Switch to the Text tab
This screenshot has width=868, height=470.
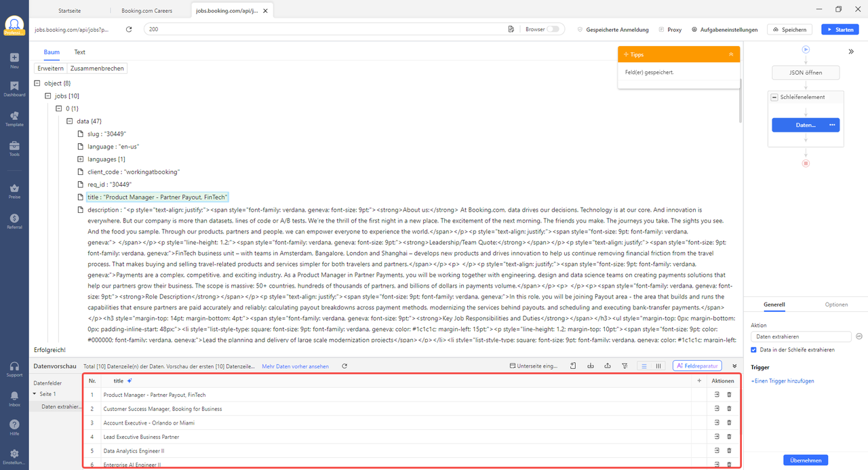coord(80,52)
